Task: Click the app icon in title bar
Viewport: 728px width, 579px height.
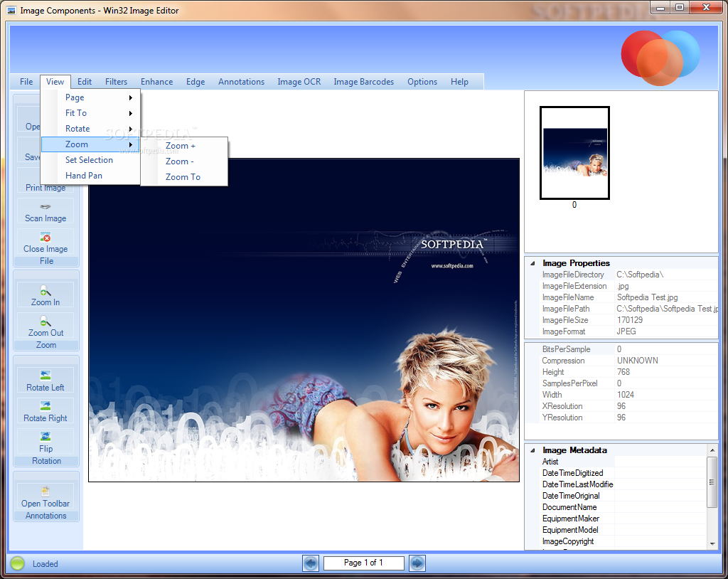Action: [x=11, y=10]
